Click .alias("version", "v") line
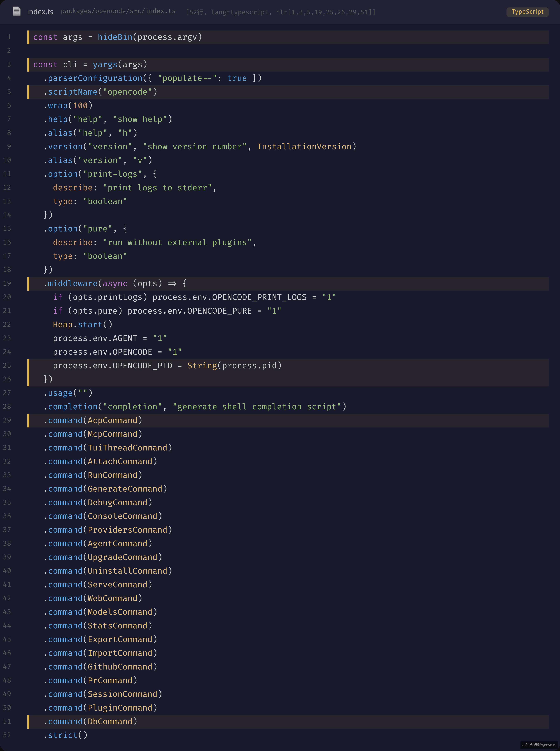The width and height of the screenshot is (560, 751). coord(98,160)
